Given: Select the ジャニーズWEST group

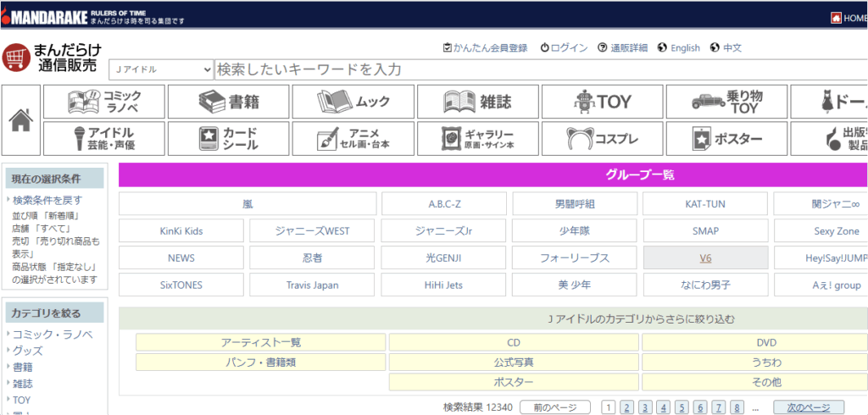Looking at the screenshot, I should [x=312, y=230].
